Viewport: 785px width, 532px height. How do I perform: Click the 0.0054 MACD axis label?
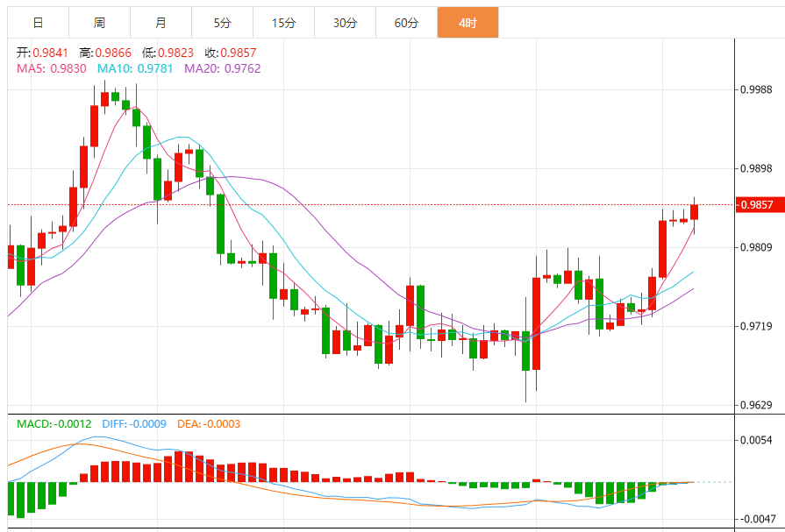pyautogui.click(x=756, y=440)
